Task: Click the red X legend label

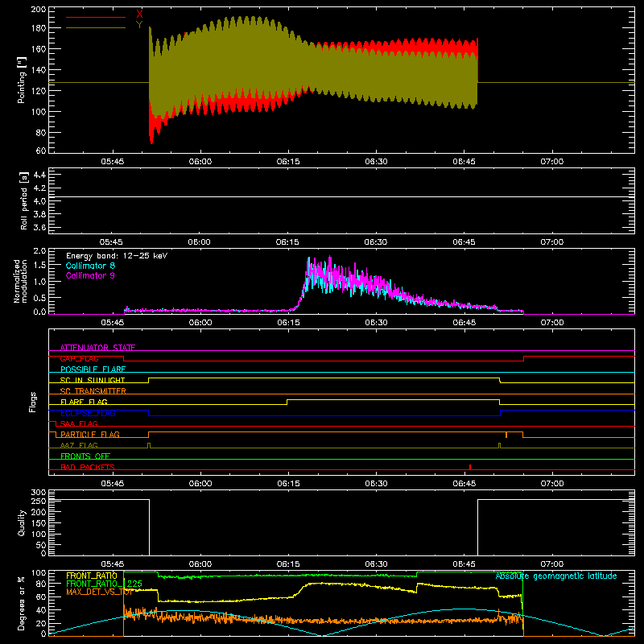Action: 139,14
